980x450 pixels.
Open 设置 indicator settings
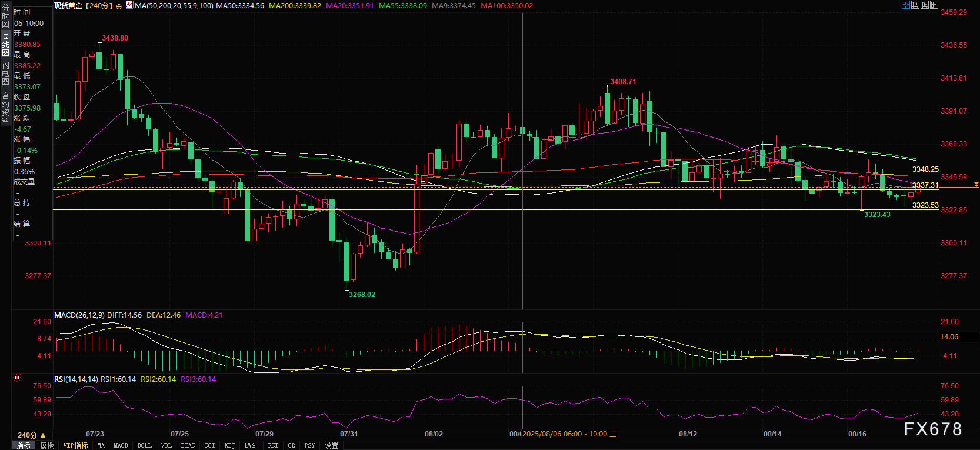(x=331, y=445)
